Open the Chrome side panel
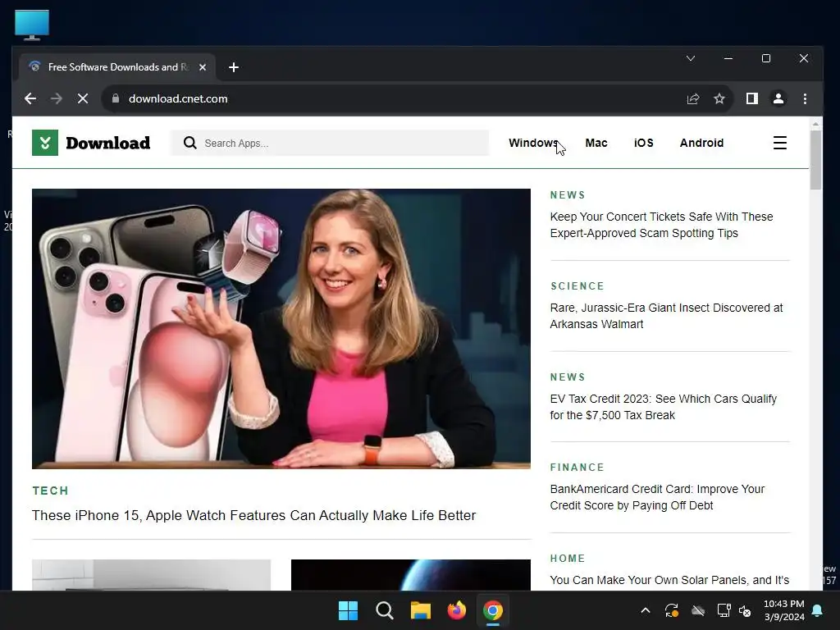 point(752,98)
